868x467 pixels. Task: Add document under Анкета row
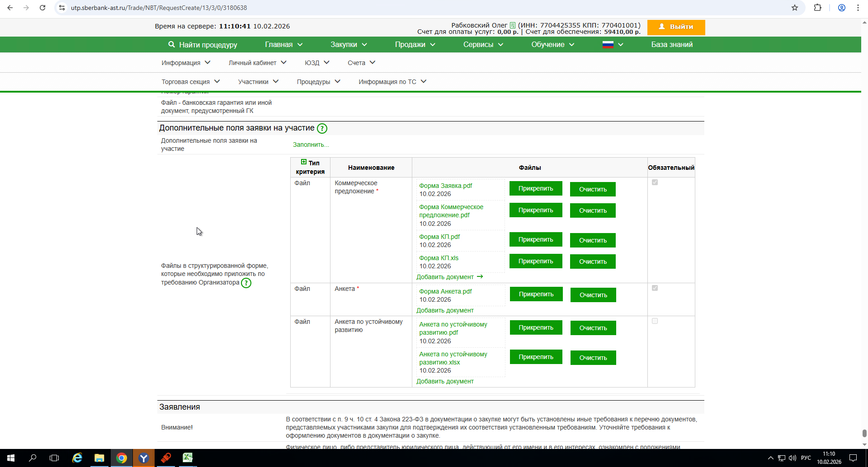445,310
